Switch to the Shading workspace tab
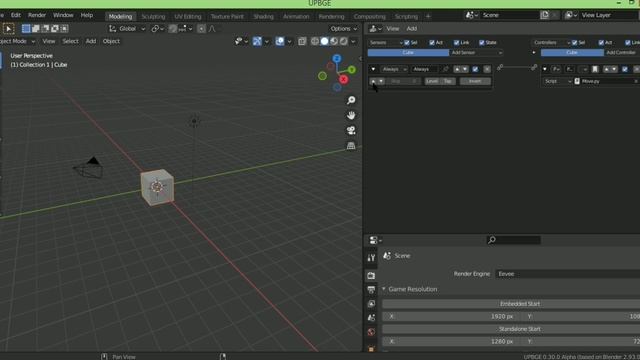640x360 pixels. 263,16
